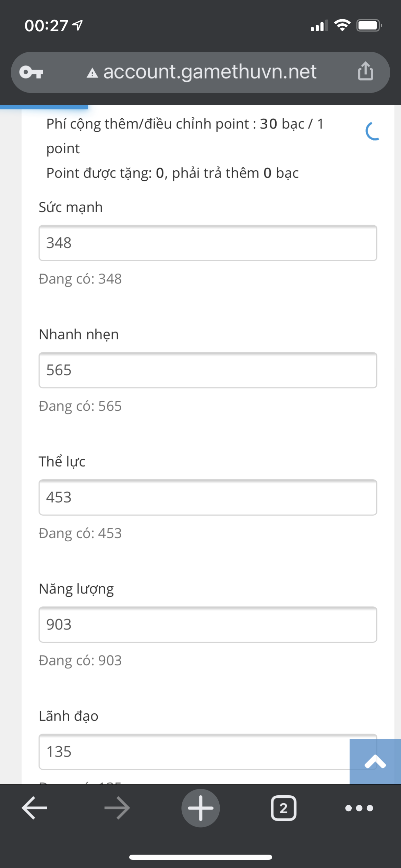Focus the Nhanh nhẹn input field
Viewport: 401px width, 868px height.
click(208, 370)
